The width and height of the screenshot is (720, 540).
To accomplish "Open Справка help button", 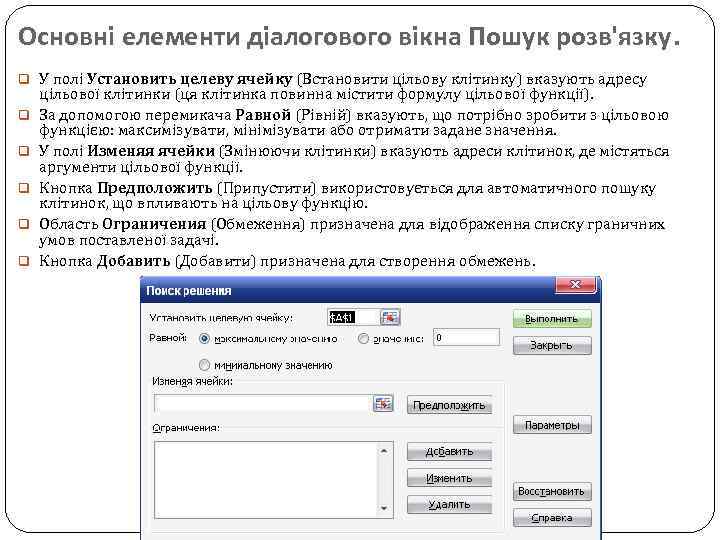I will 552,518.
